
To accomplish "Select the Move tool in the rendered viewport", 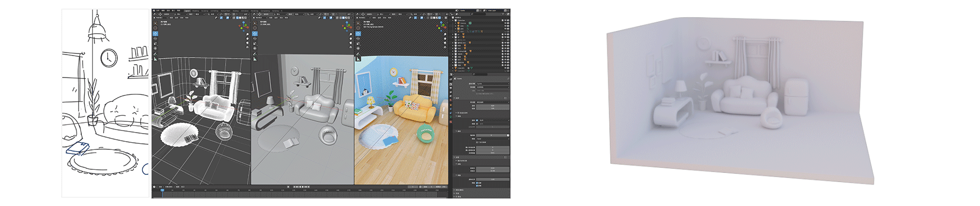I will point(358,34).
